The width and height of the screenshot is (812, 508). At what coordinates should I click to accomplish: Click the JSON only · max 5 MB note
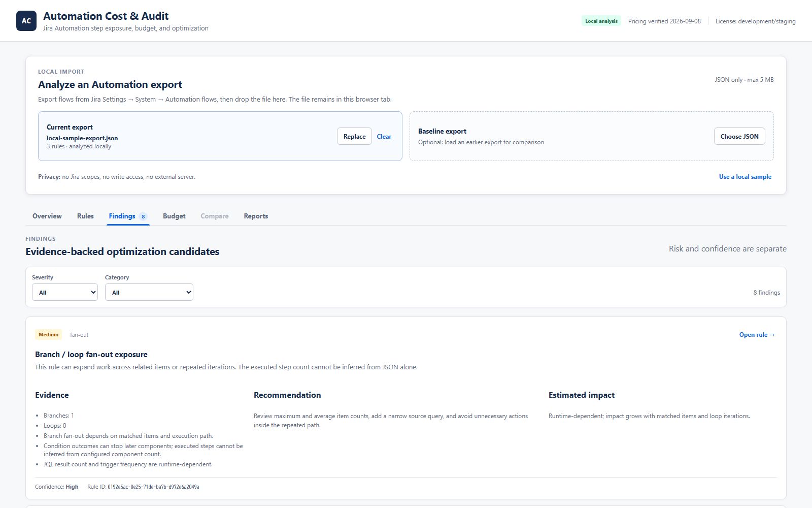pos(744,80)
